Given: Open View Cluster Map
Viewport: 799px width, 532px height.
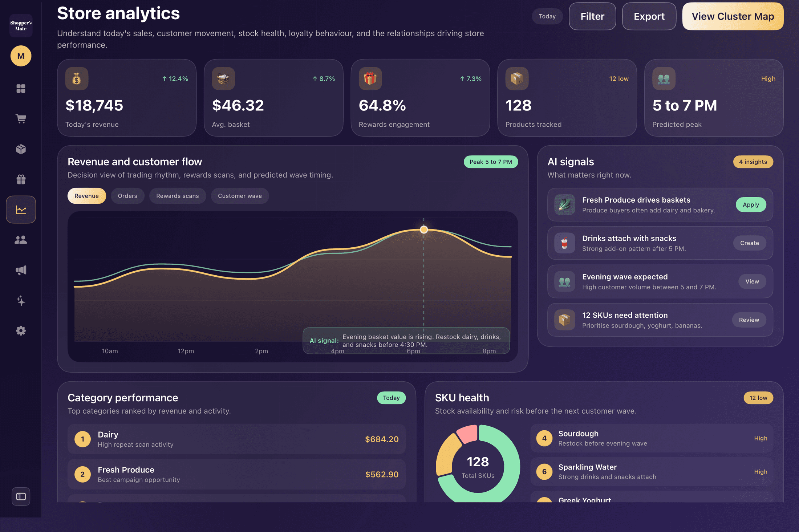Looking at the screenshot, I should pos(733,16).
